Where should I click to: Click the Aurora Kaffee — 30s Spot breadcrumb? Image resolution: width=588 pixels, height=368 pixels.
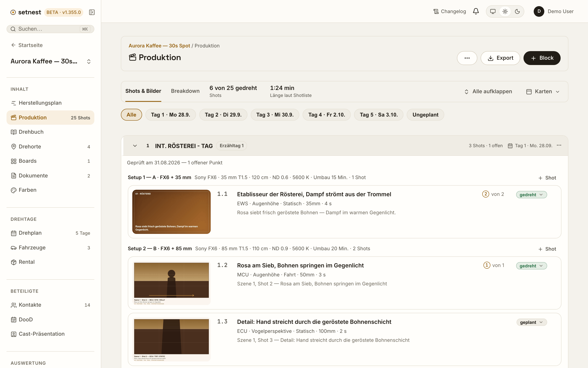tap(159, 46)
